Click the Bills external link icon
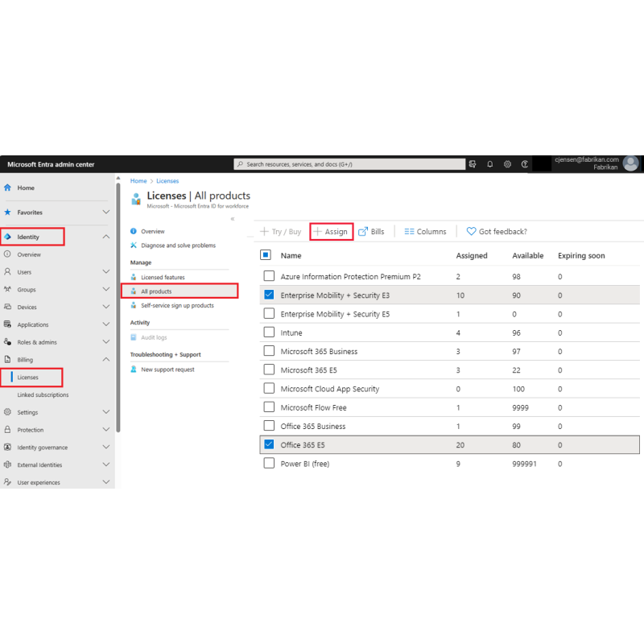644x644 pixels. [363, 232]
